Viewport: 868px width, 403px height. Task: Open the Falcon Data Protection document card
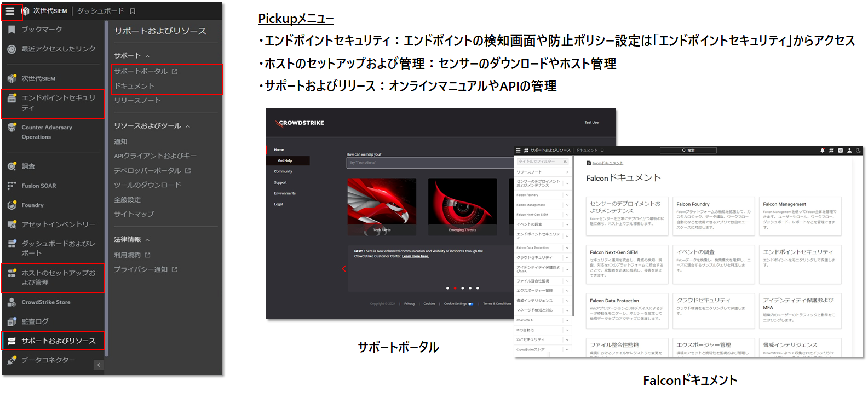coord(627,310)
